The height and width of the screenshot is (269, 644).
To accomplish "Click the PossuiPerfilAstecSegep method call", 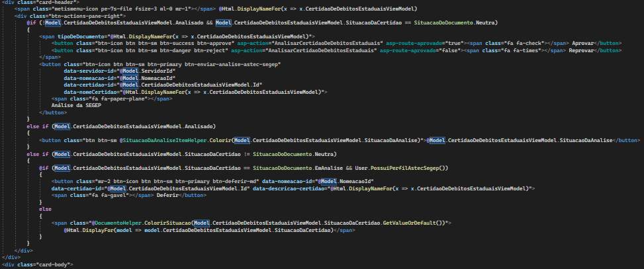I will pyautogui.click(x=404, y=168).
